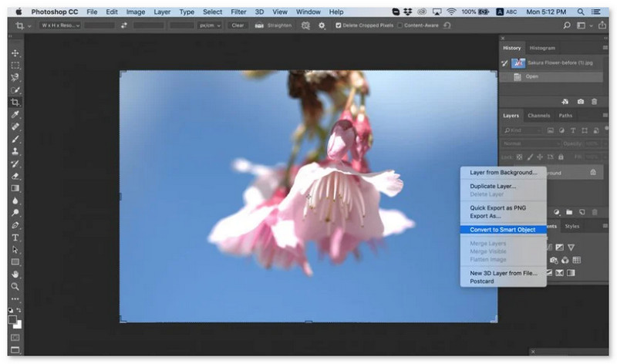Toggle adjustment layer filter icon
The height and width of the screenshot is (364, 617).
pos(562,130)
